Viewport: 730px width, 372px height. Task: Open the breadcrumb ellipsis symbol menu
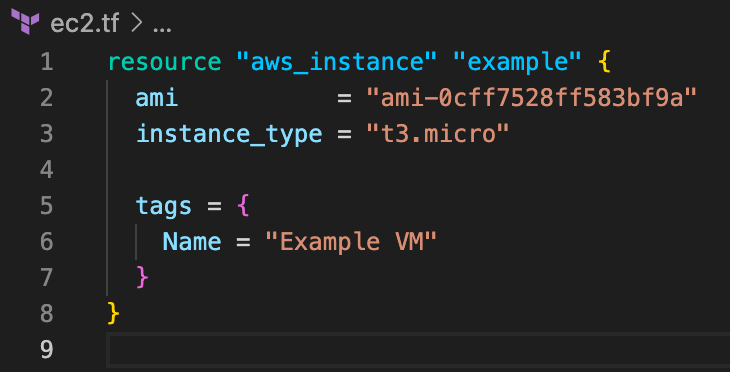[x=162, y=26]
